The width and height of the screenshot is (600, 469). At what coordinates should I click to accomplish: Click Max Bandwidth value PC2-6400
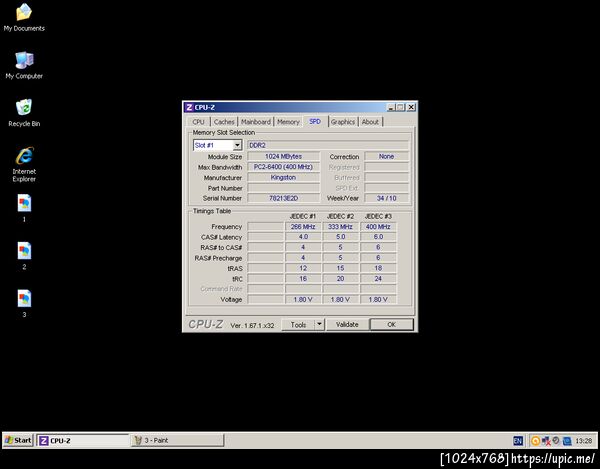coord(284,167)
